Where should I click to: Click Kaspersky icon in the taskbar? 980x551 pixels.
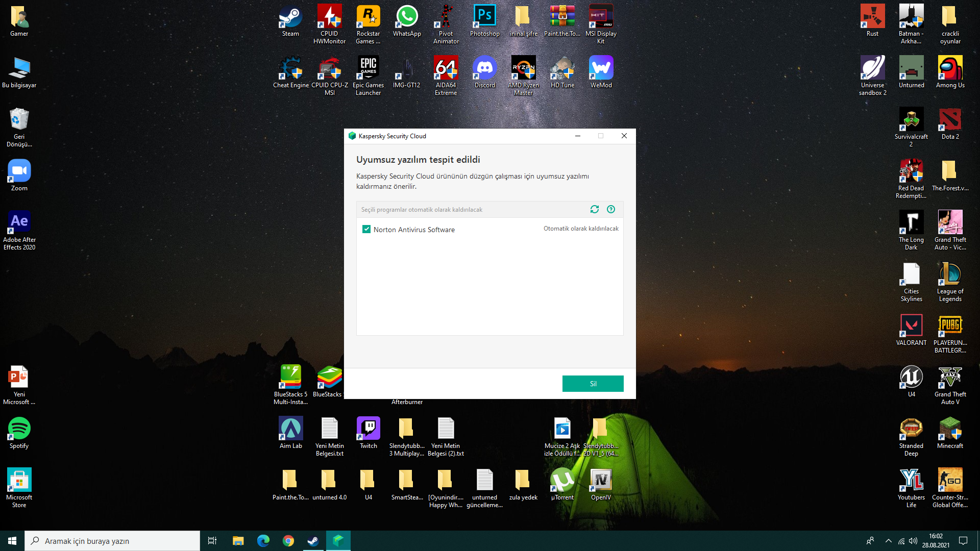pos(338,540)
